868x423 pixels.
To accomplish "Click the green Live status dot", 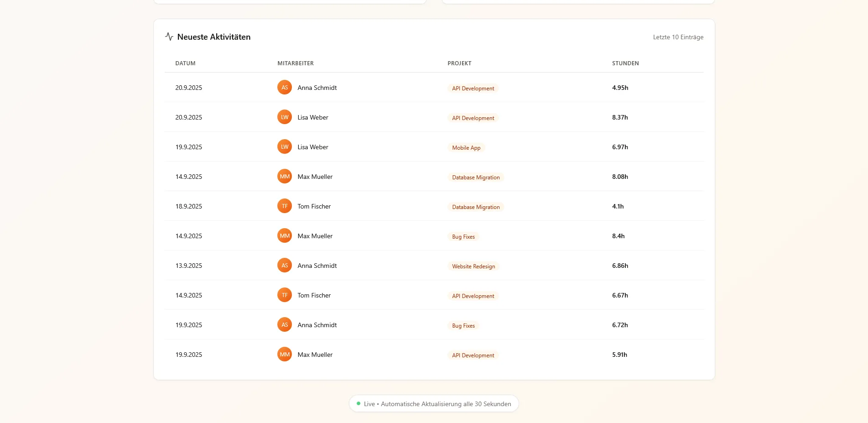I will 359,403.
